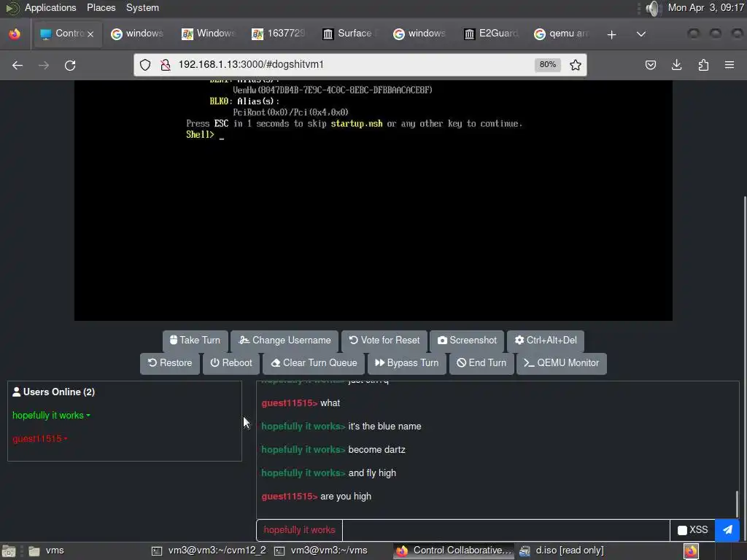Click the system volume speaker icon
The height and width of the screenshot is (560, 747).
pos(653,8)
